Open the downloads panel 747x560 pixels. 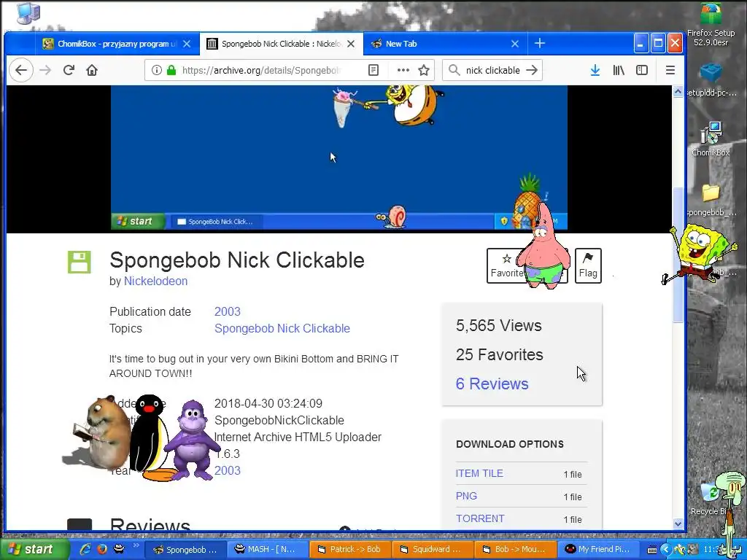pos(595,71)
